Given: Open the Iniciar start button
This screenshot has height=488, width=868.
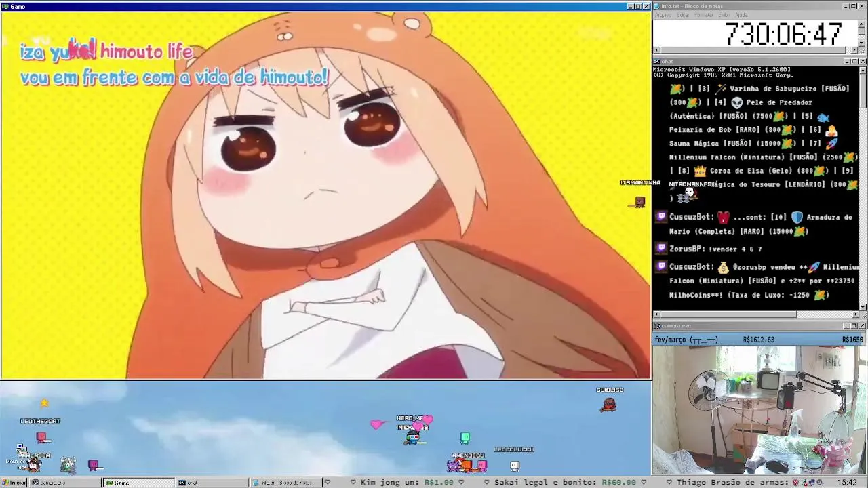Looking at the screenshot, I should point(14,483).
